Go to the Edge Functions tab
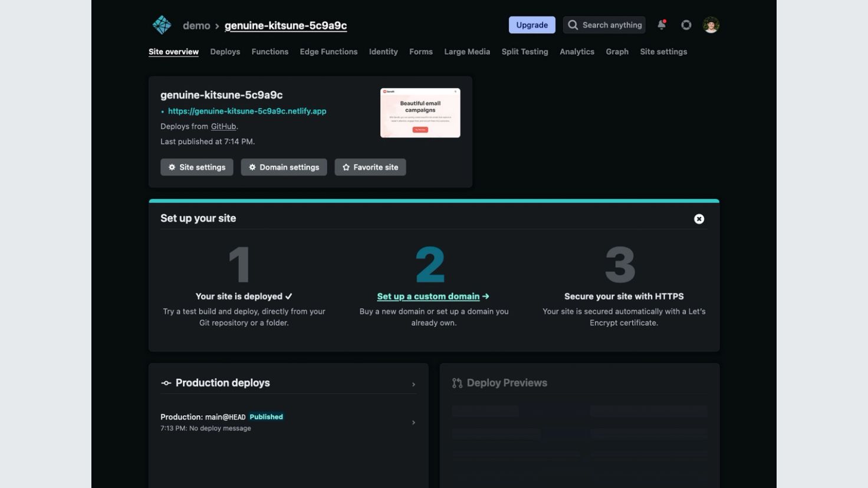This screenshot has width=868, height=488. 328,52
